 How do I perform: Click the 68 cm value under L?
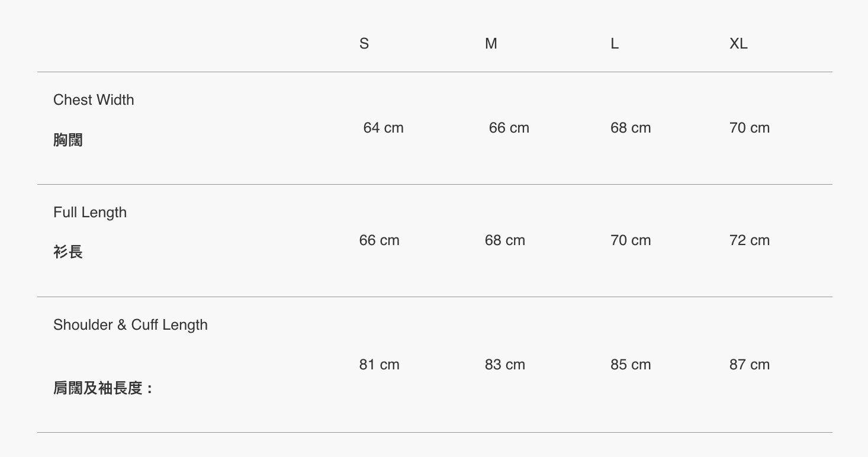[x=631, y=128]
